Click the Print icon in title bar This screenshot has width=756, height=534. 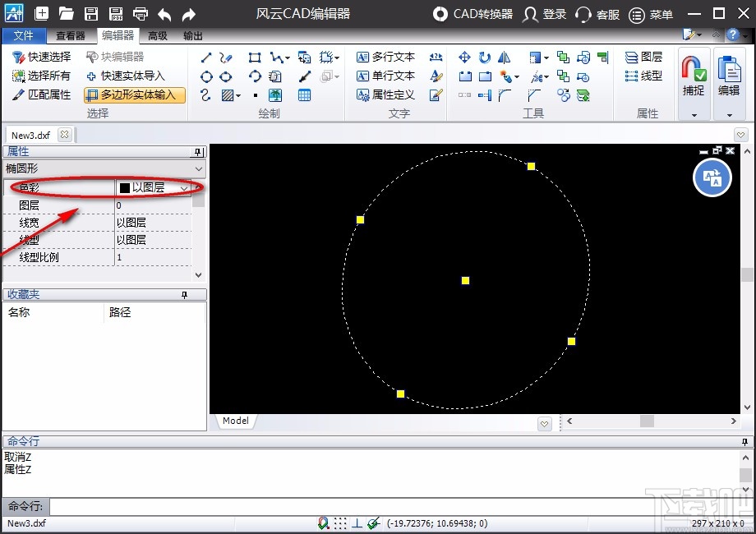[141, 14]
